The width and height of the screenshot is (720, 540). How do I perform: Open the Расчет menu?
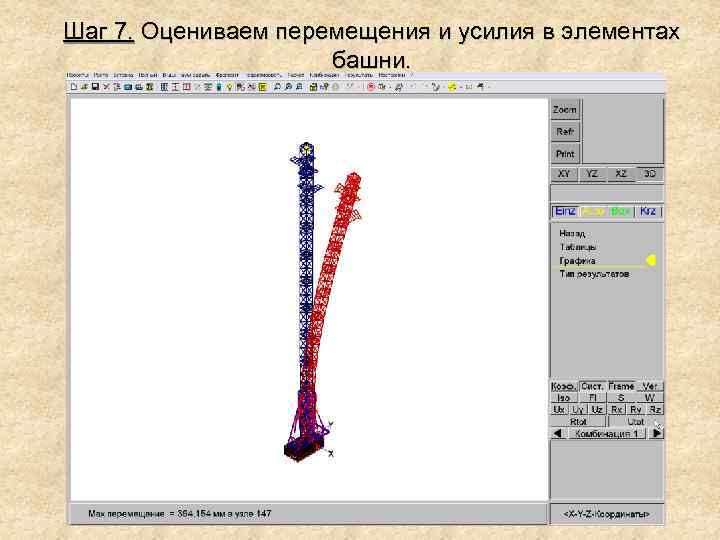tap(296, 75)
